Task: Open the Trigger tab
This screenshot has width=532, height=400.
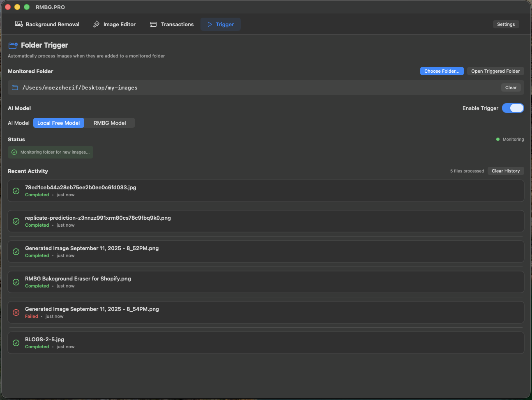Action: point(220,24)
